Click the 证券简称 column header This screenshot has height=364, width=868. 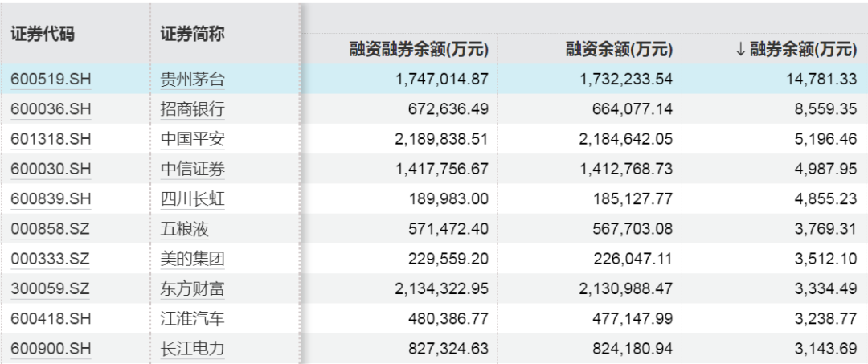click(192, 35)
